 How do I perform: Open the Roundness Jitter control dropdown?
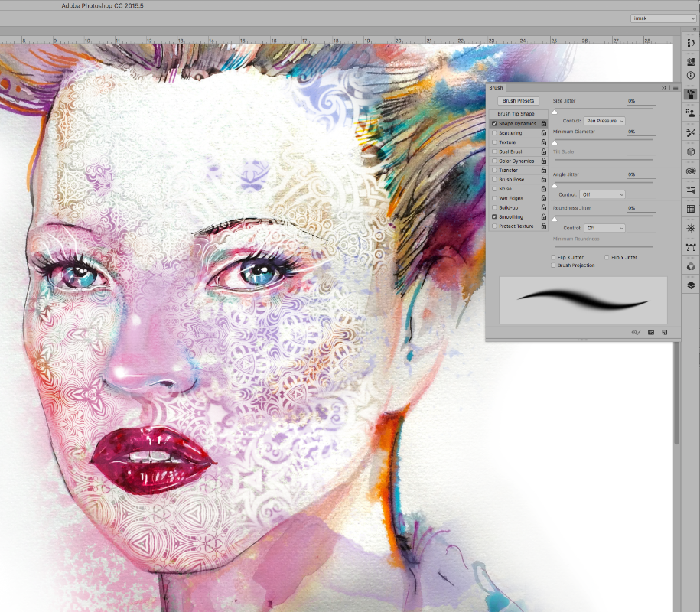[x=604, y=228]
